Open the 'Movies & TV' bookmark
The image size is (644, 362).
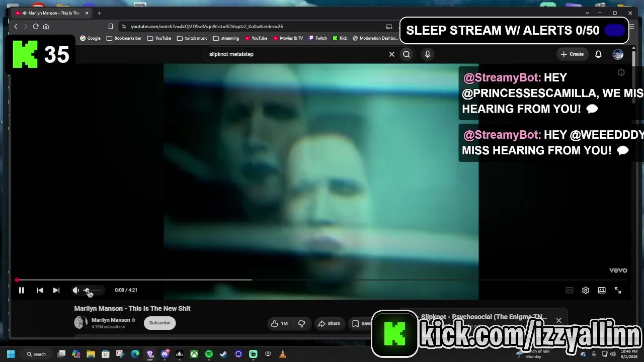point(288,38)
